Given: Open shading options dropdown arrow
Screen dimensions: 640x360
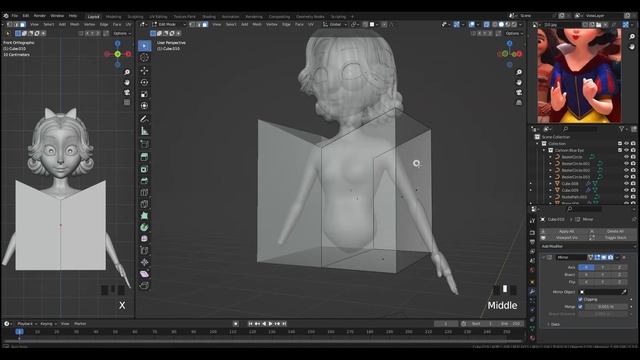Looking at the screenshot, I should [x=521, y=24].
